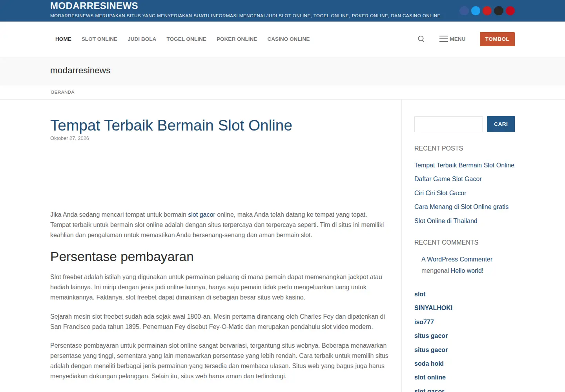Follow the SINYALHOKI sidebar link
565x392 pixels.
coord(433,308)
